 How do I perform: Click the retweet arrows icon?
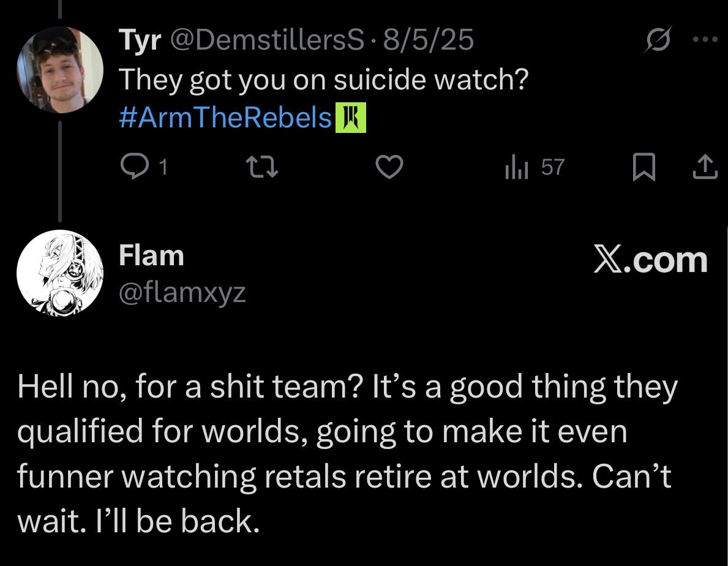pos(262,167)
